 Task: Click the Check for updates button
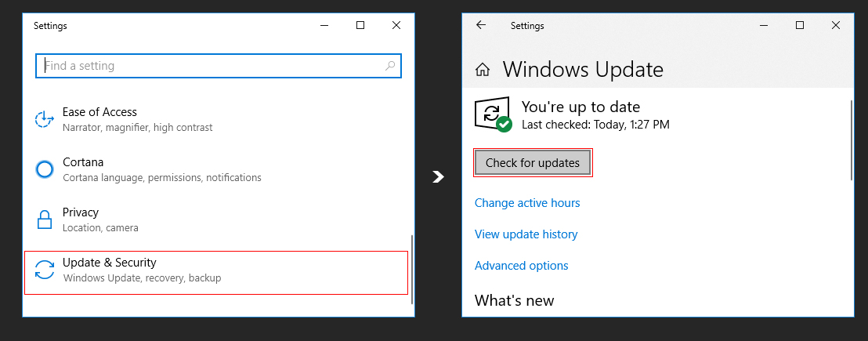pyautogui.click(x=533, y=163)
